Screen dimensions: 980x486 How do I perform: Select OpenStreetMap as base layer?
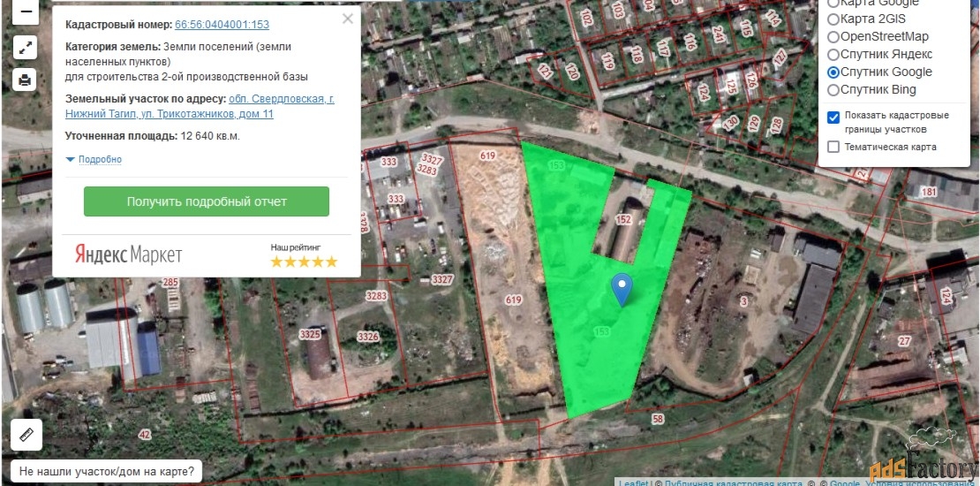click(833, 36)
